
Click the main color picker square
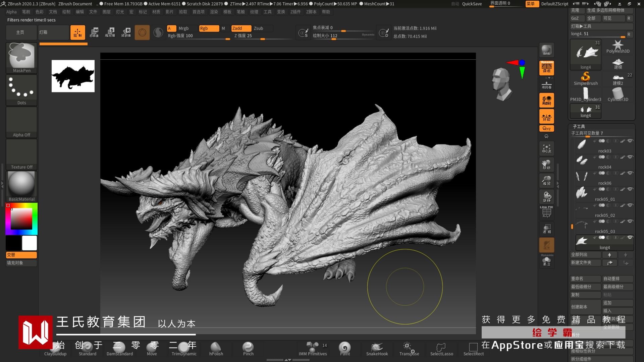(21, 219)
